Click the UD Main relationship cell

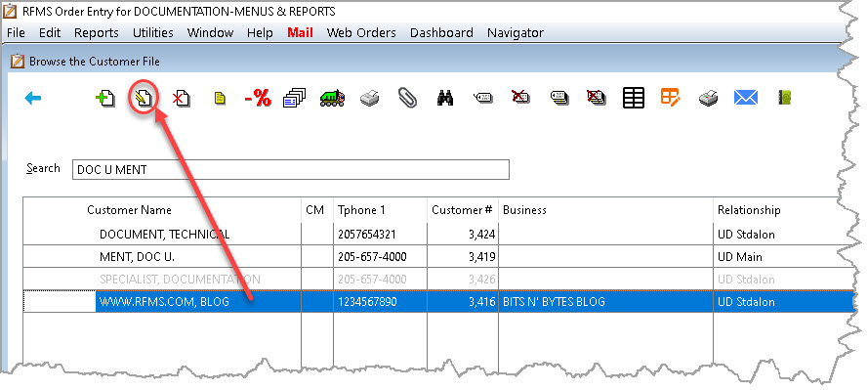(739, 257)
